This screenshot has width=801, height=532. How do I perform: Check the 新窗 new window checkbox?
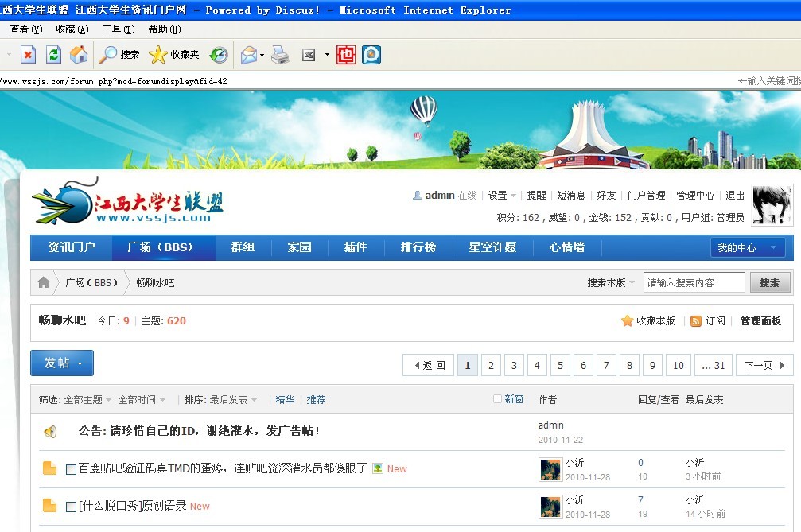(x=497, y=399)
